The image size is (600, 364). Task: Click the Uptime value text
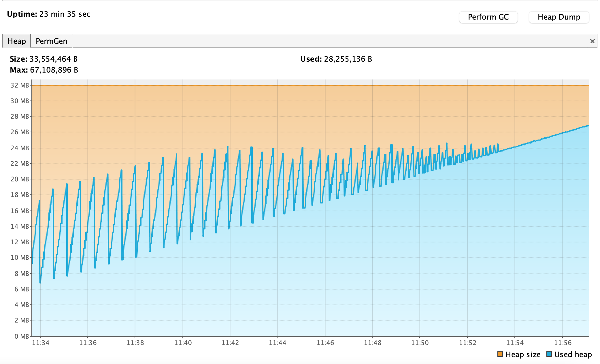coord(65,14)
